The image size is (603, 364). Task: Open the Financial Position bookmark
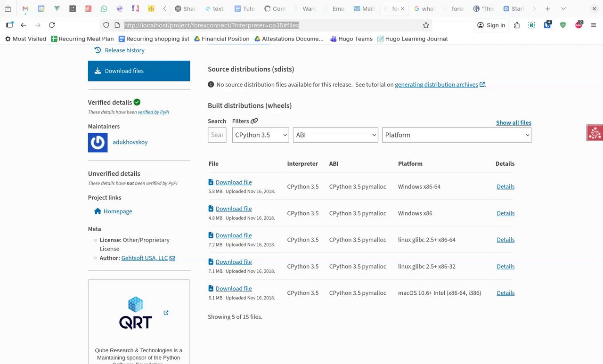222,39
